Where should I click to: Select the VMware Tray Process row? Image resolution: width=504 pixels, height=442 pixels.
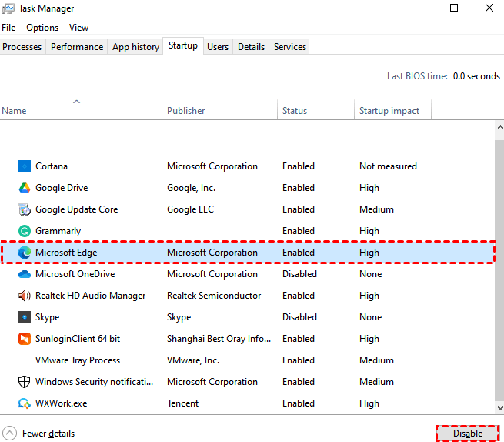(78, 360)
